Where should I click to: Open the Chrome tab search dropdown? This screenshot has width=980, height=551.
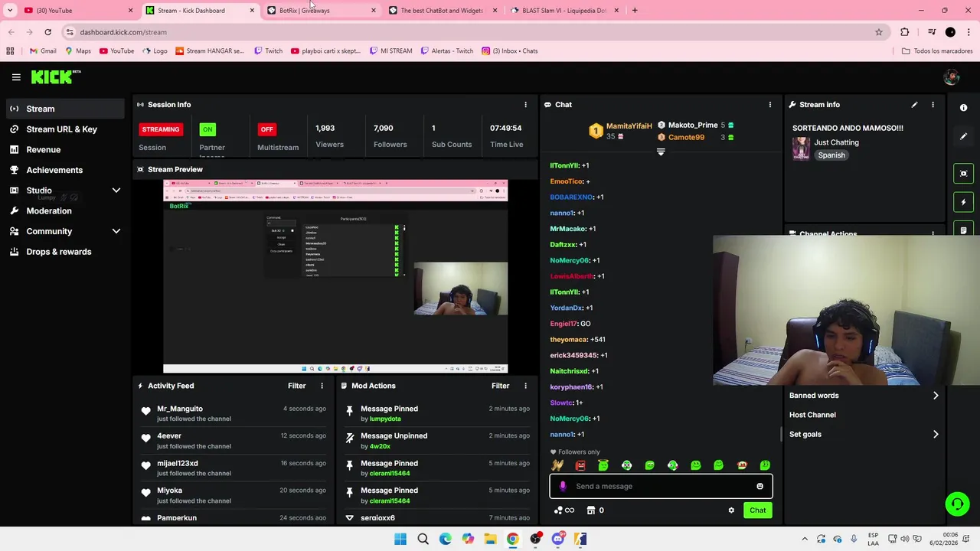[x=10, y=10]
